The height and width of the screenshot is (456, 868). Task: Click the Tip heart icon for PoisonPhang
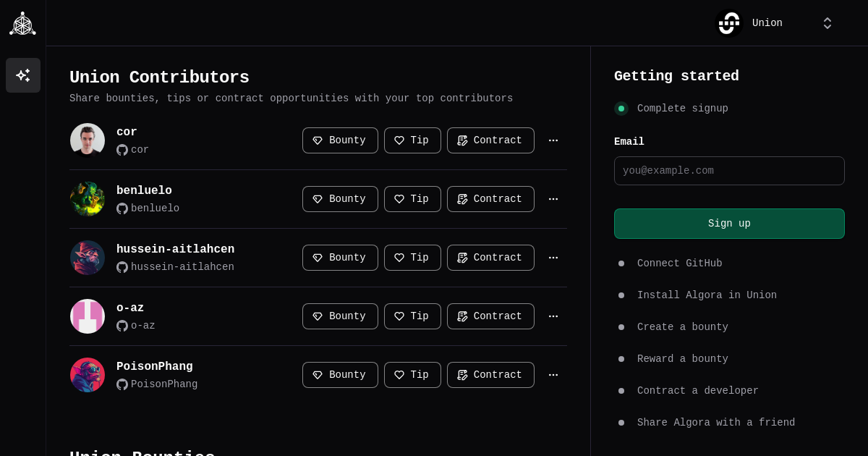coord(399,375)
